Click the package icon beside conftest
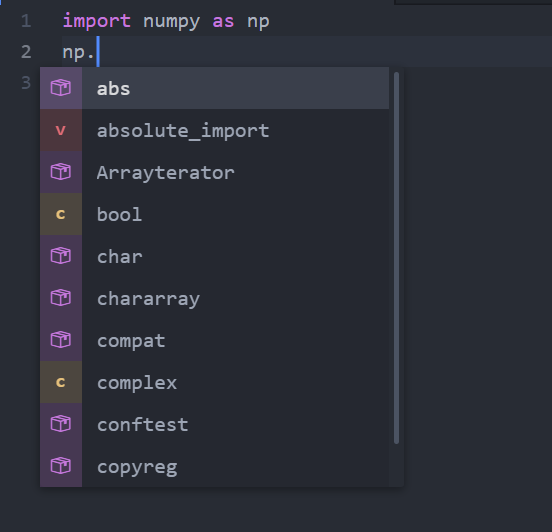The width and height of the screenshot is (552, 532). click(x=61, y=424)
